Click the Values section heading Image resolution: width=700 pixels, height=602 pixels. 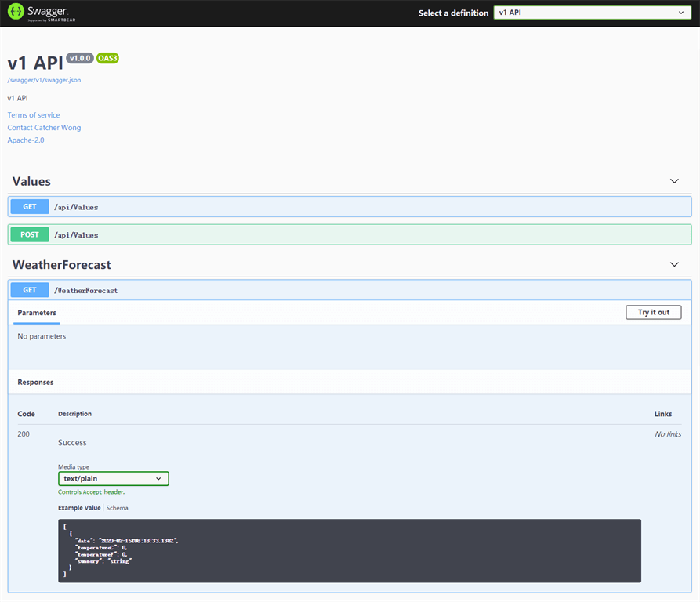[x=31, y=181]
